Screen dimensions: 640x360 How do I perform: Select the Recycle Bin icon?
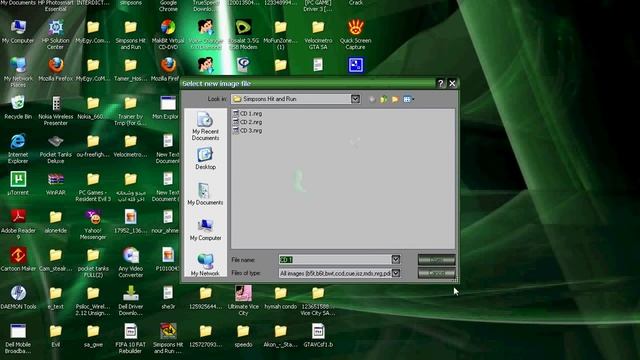[18, 107]
